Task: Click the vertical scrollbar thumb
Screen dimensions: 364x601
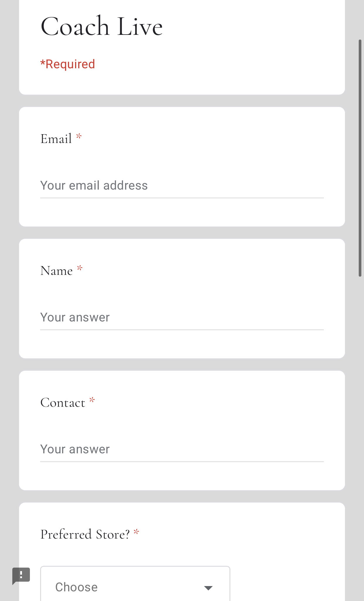Action: coord(360,158)
